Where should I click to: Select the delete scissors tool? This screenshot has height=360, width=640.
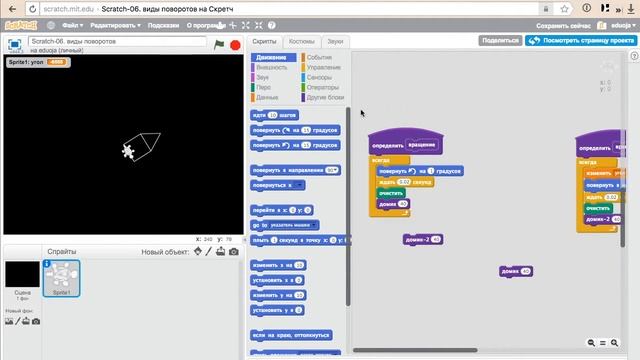(233, 25)
